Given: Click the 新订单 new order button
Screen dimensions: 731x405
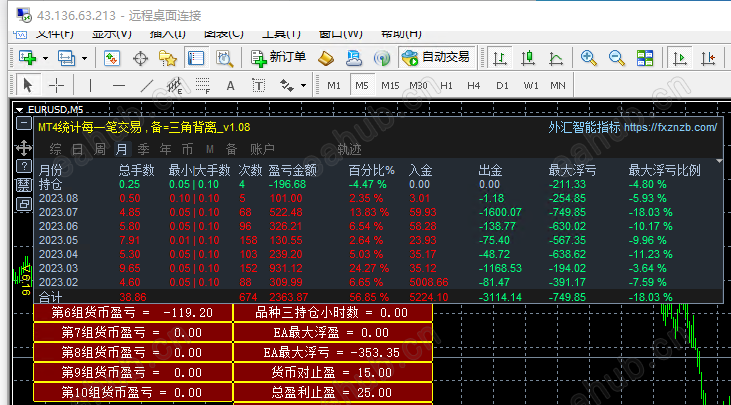Looking at the screenshot, I should point(278,58).
